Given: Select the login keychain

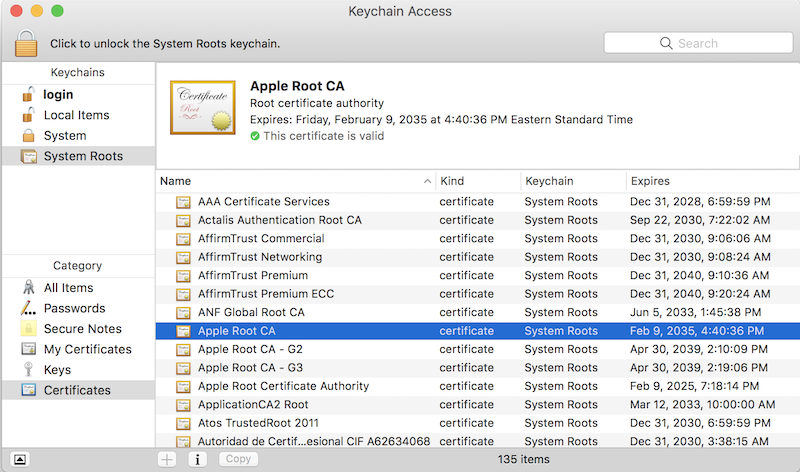Looking at the screenshot, I should (57, 94).
